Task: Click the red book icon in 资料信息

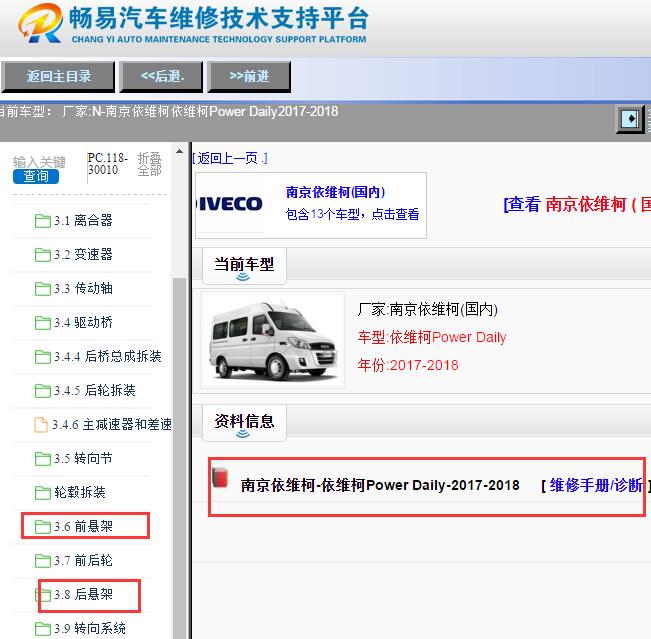Action: tap(220, 477)
